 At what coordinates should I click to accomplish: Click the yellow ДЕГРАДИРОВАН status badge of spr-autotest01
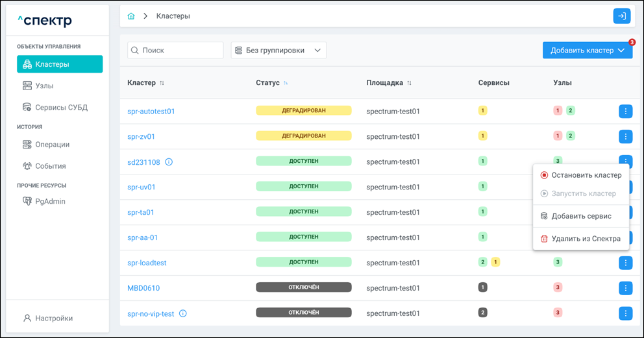tap(303, 111)
